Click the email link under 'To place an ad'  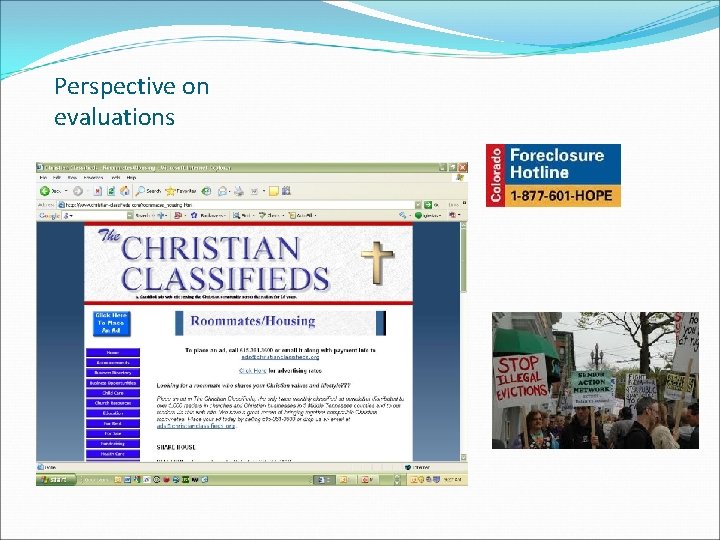click(280, 357)
